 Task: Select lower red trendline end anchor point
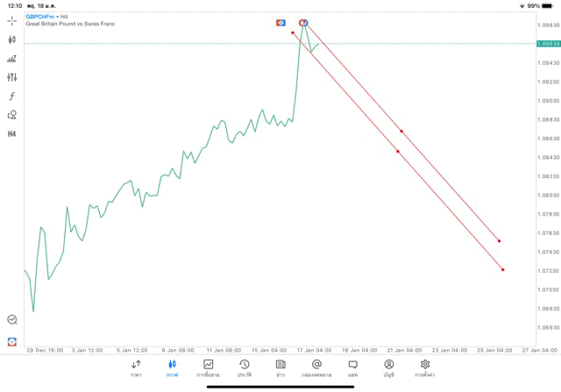503,269
